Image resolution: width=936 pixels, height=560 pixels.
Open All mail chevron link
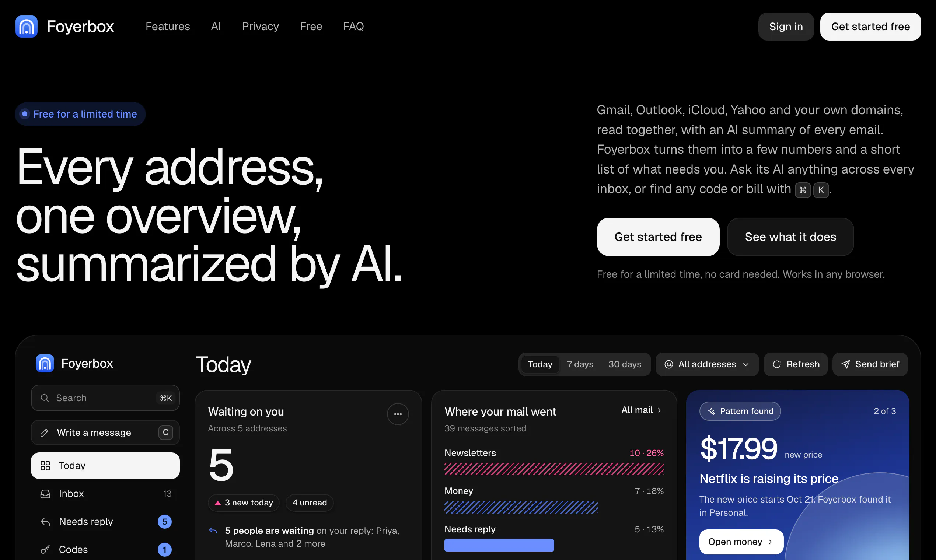pos(642,410)
